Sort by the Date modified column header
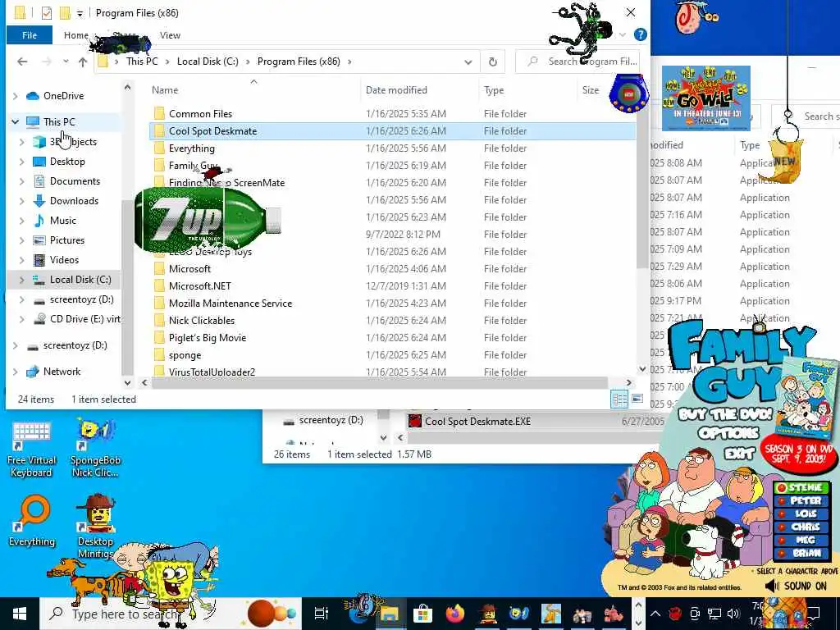Viewport: 840px width, 630px height. [x=396, y=90]
